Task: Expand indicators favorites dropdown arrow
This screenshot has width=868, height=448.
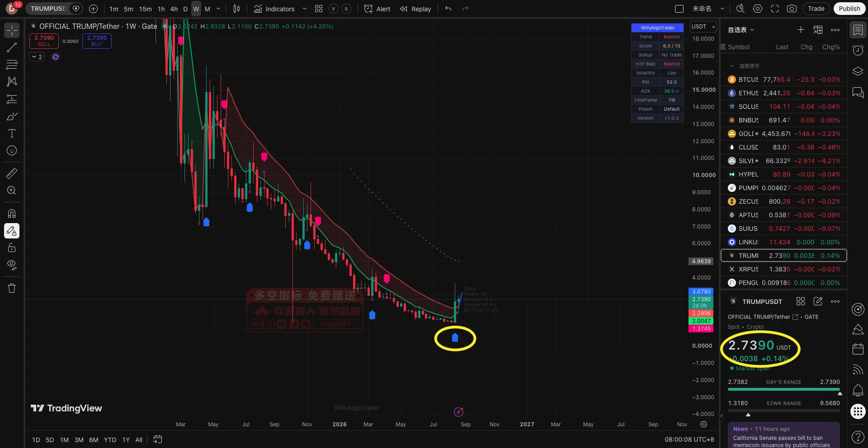Action: pyautogui.click(x=304, y=9)
